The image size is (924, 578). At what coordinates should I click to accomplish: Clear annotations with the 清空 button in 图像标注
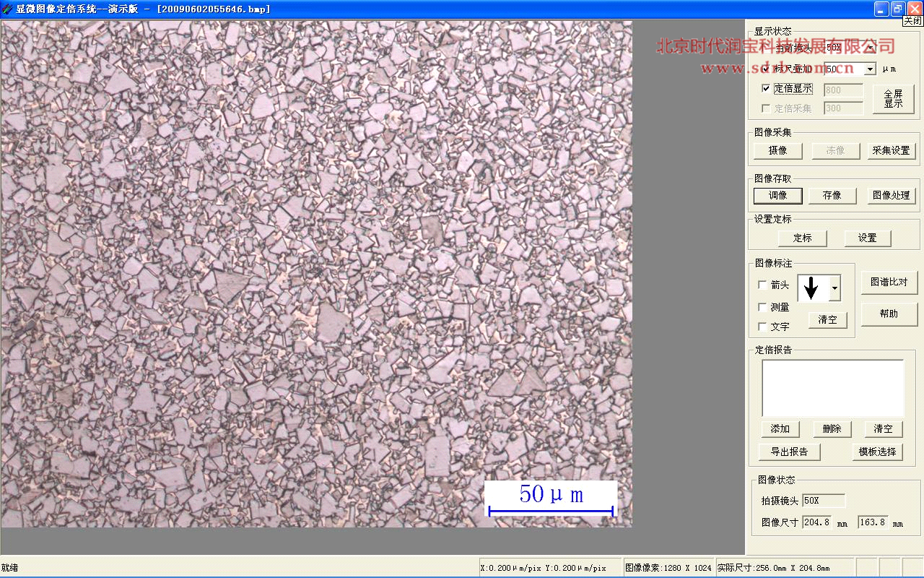point(827,319)
